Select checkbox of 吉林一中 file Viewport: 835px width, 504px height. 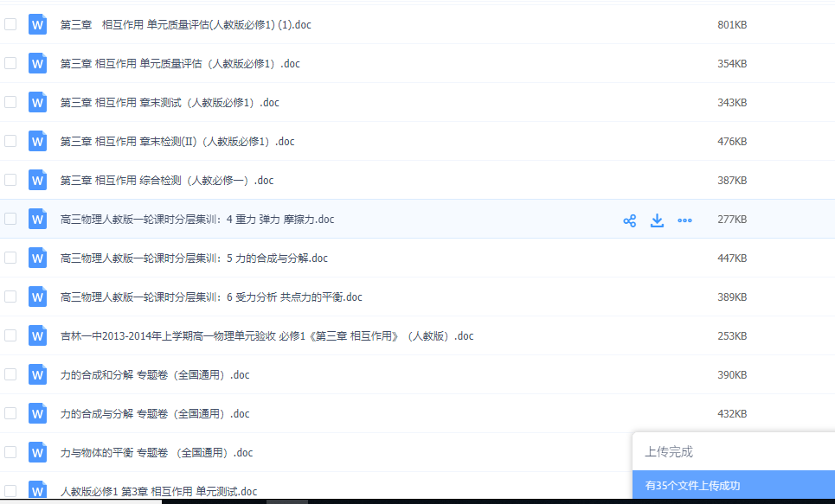[10, 335]
